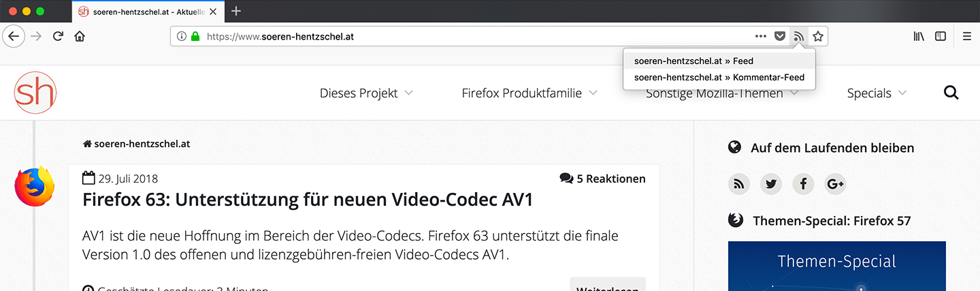The height and width of the screenshot is (291, 980).
Task: Go to the Firefox home page
Action: 80,37
